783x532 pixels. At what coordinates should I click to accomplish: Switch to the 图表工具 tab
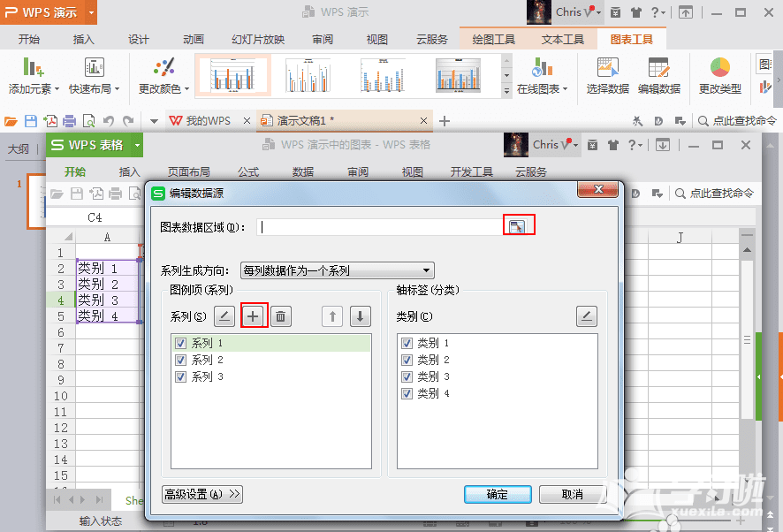tap(632, 39)
